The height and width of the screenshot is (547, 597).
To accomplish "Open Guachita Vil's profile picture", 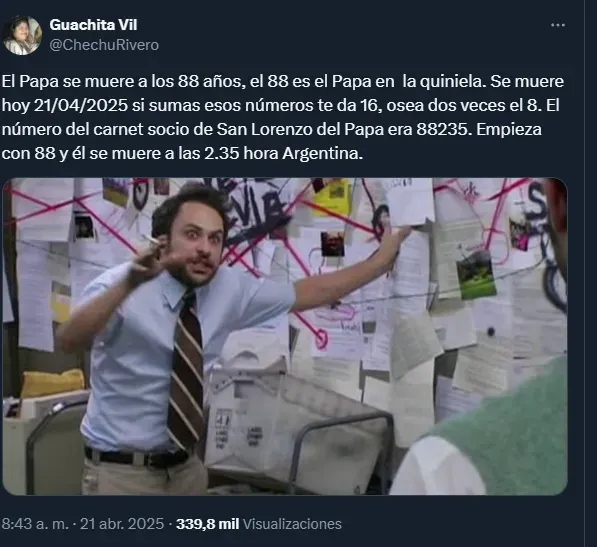I will [x=22, y=35].
